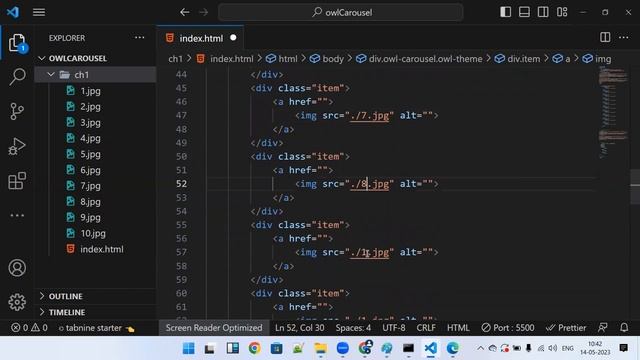Open file 2.jpg in Explorer
Screen dimensions: 640x360
90,107
